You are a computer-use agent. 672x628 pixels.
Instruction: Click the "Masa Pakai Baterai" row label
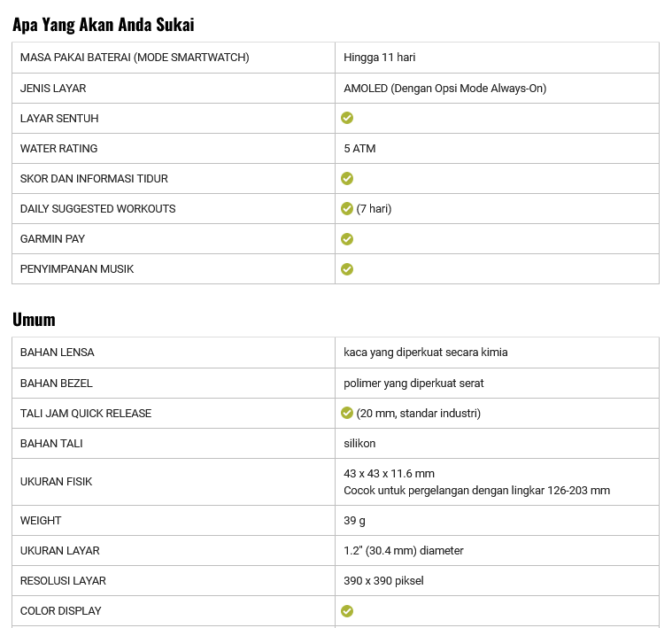click(135, 58)
